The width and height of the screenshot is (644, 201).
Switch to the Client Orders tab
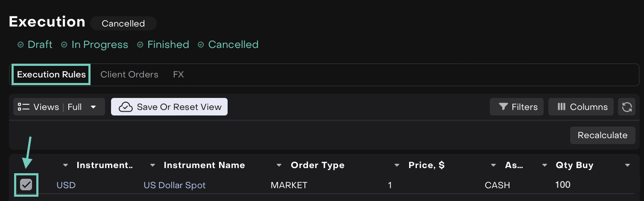click(129, 75)
